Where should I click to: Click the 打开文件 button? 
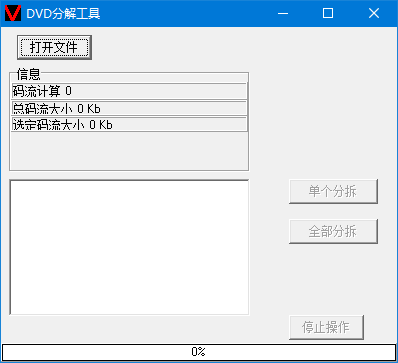click(54, 47)
